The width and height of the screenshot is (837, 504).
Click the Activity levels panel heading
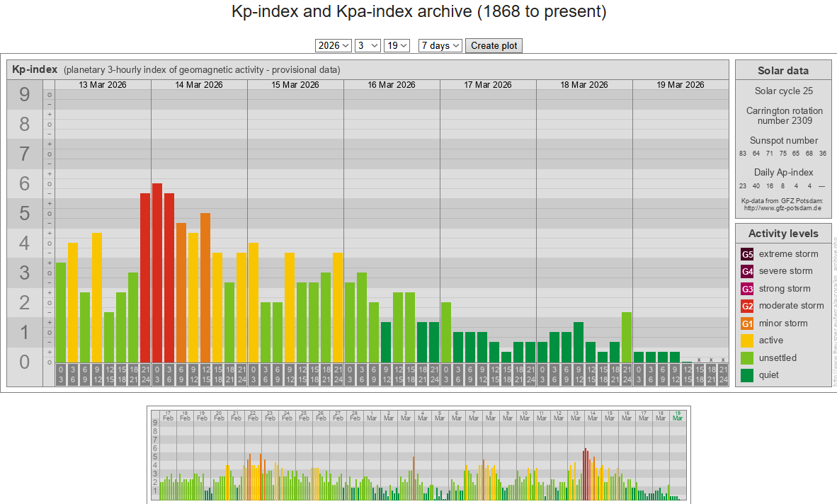pos(783,234)
